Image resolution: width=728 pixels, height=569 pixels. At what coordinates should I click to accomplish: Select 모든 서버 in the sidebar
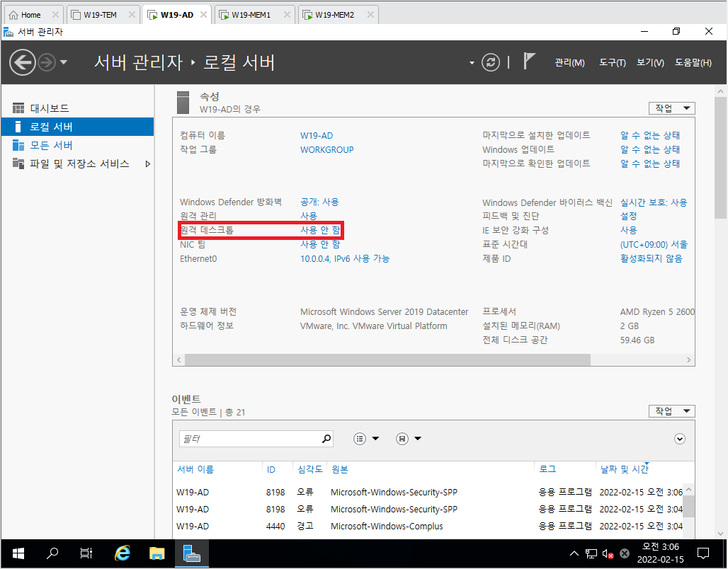[52, 145]
